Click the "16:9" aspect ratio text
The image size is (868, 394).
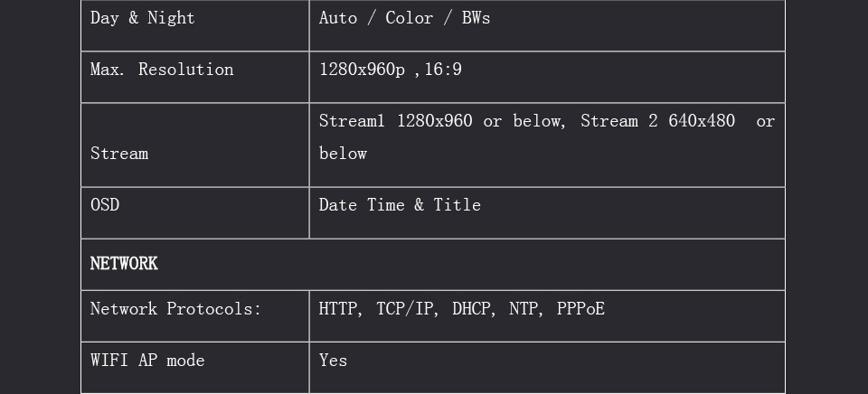click(443, 70)
